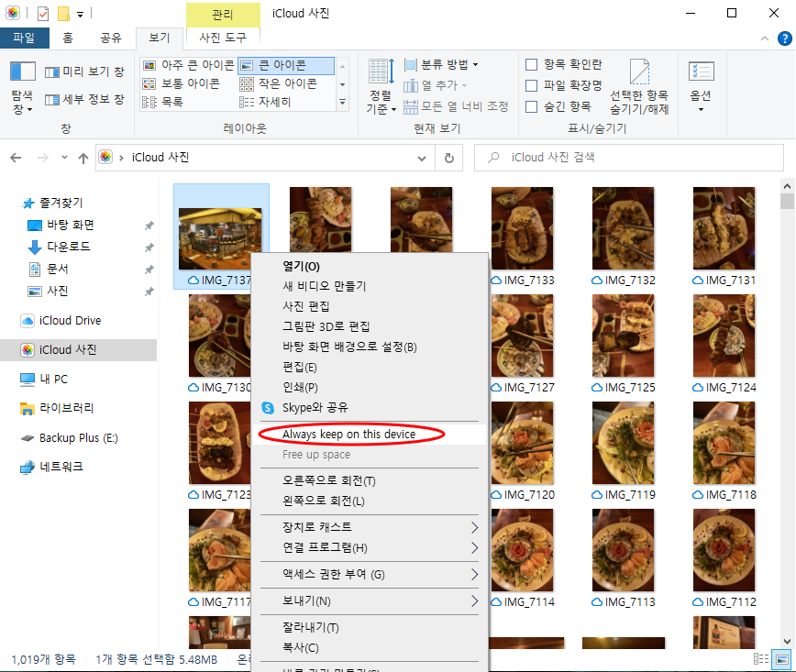
Task: Toggle the 세부 정보 창 details pane
Action: 84,100
